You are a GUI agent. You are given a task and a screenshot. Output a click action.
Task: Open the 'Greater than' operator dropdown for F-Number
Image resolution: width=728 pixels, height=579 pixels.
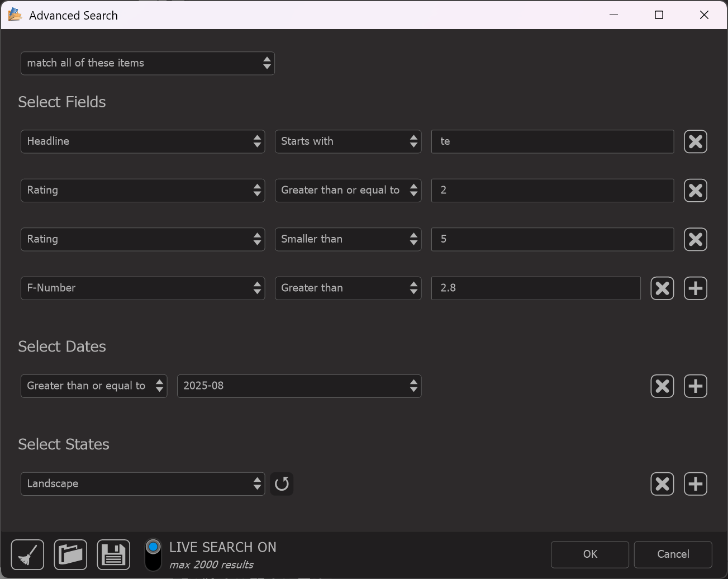click(348, 288)
